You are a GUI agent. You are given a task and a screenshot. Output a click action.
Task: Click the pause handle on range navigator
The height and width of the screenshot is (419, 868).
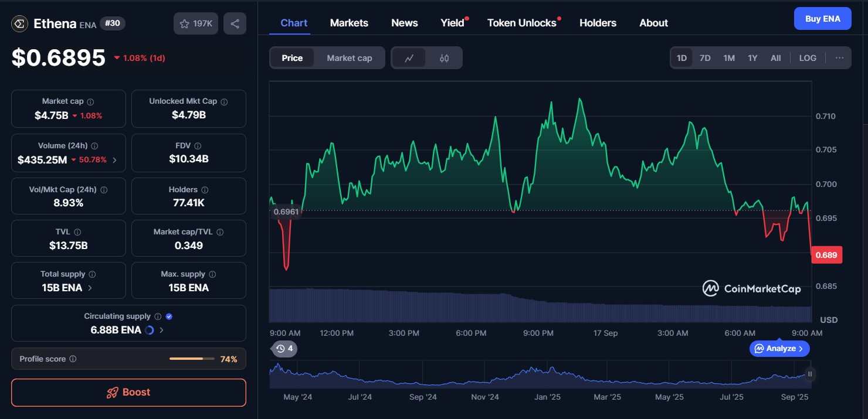[x=810, y=374]
